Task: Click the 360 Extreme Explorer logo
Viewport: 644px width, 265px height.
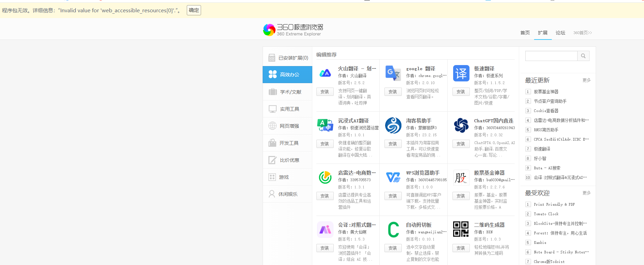Action: [x=293, y=30]
